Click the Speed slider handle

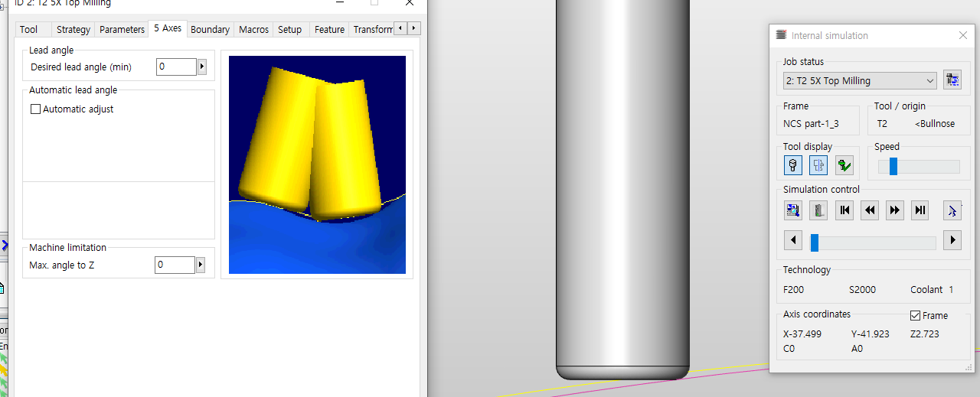893,166
